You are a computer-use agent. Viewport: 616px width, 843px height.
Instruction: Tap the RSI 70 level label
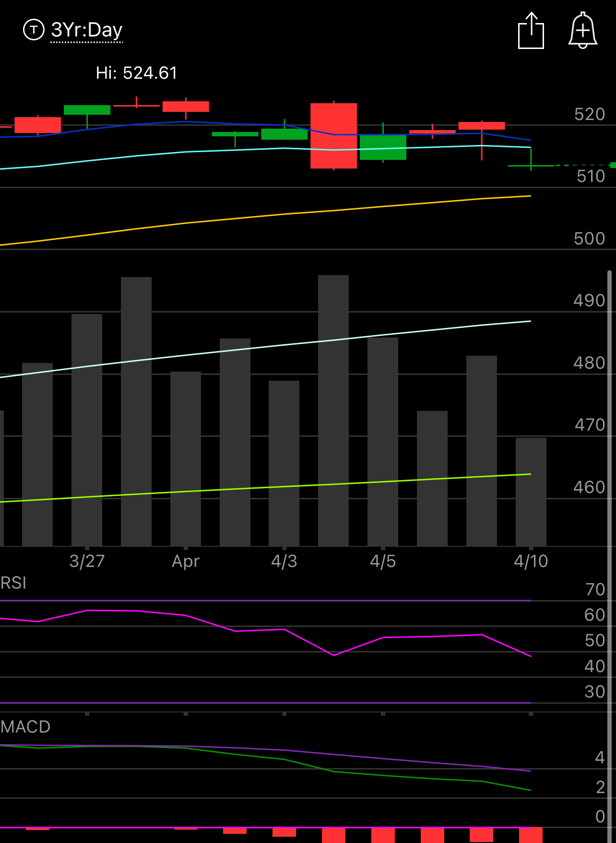[595, 590]
